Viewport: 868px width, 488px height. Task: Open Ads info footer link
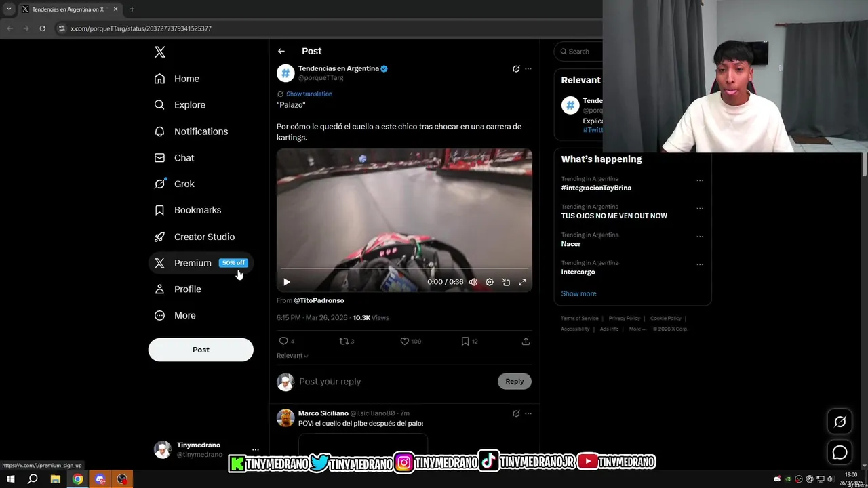(609, 329)
